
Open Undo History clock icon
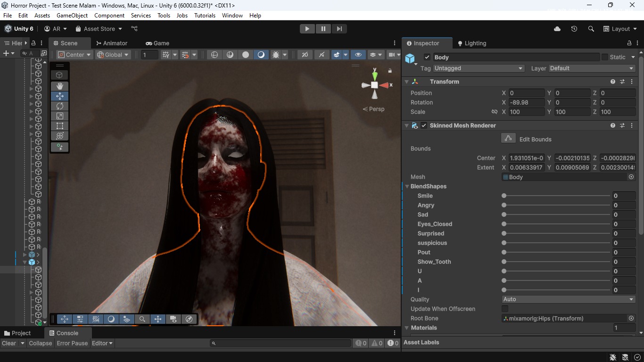tap(574, 29)
